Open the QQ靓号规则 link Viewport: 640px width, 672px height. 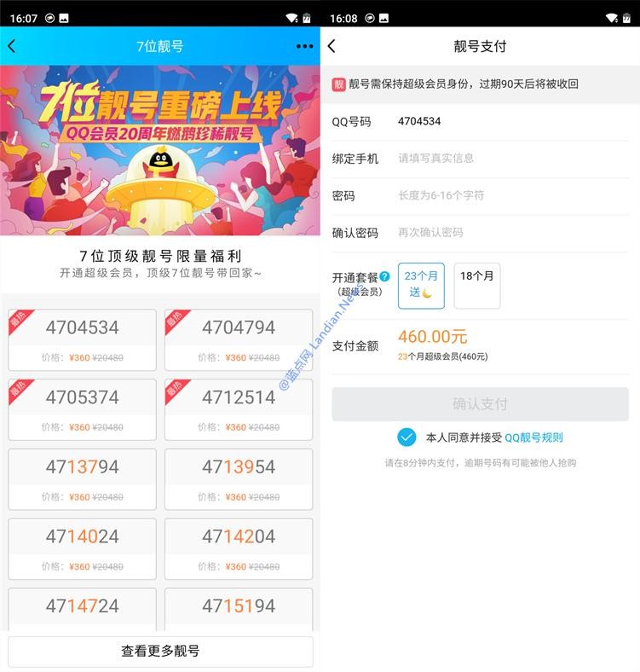533,437
